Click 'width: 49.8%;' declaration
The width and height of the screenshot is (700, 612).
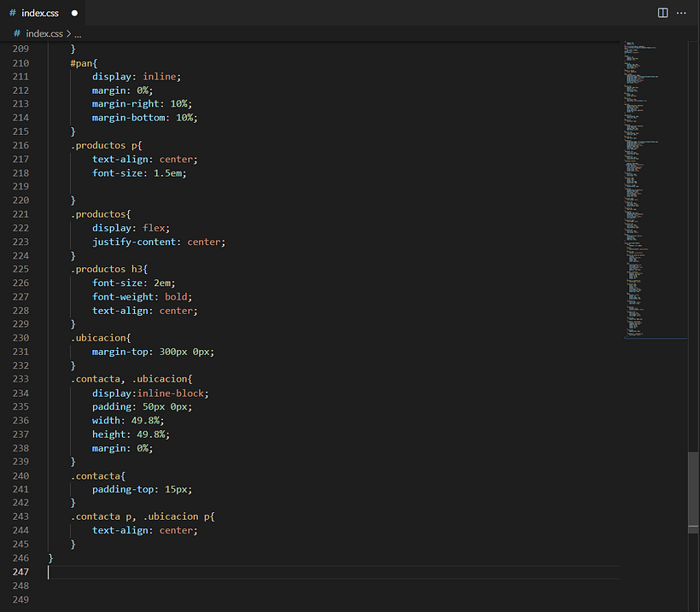coord(128,421)
